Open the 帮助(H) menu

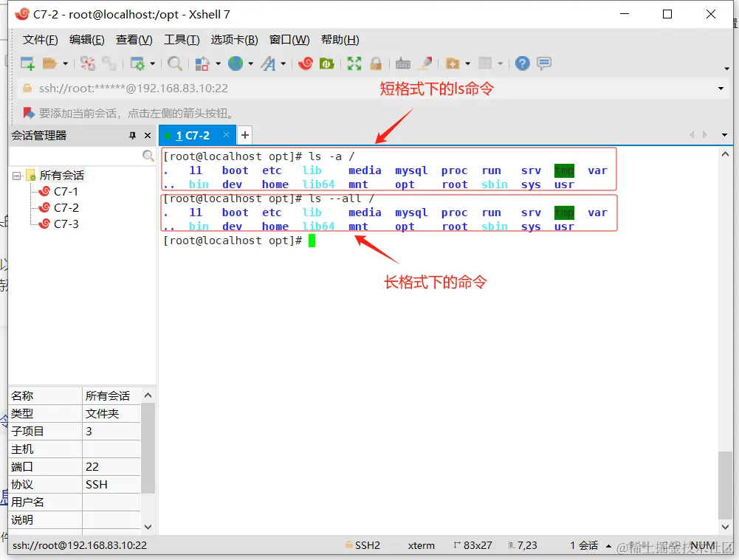click(340, 40)
